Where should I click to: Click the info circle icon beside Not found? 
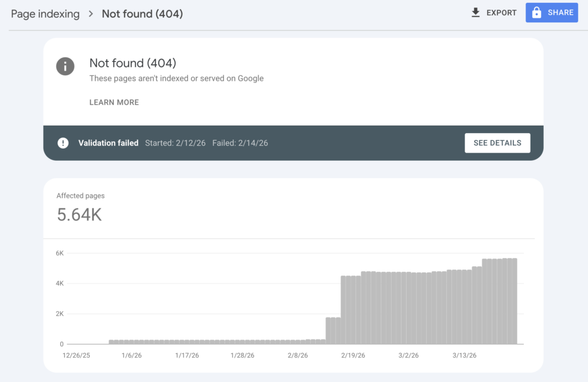pos(65,67)
